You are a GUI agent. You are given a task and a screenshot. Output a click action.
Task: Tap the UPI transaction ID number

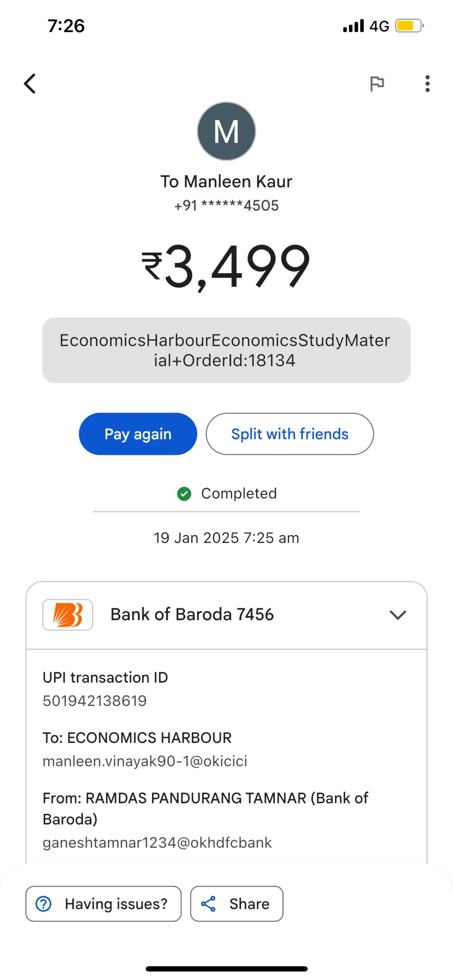(95, 701)
